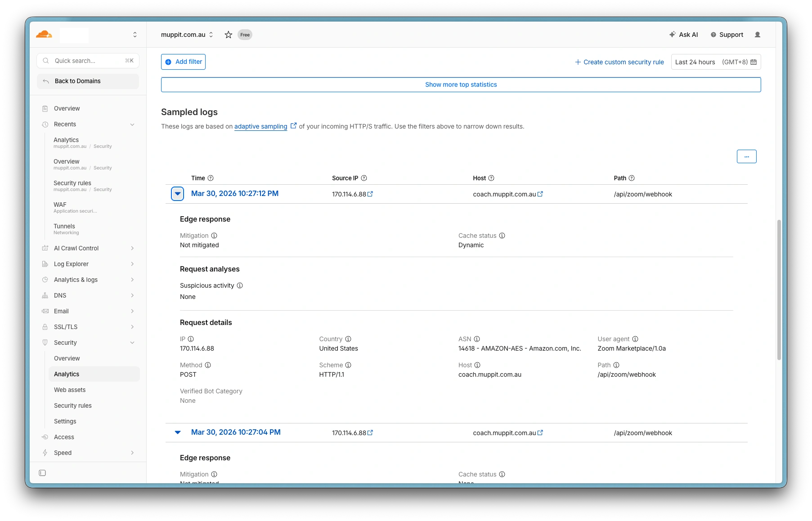The image size is (812, 521).
Task: Click info icon next to Mitigation
Action: (214, 236)
